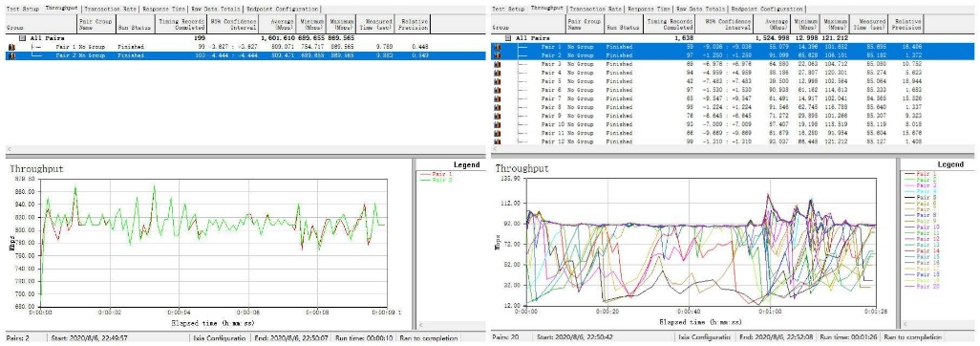Image resolution: width=980 pixels, height=346 pixels.
Task: Collapse the All Pairs group in right window
Action: (x=508, y=38)
